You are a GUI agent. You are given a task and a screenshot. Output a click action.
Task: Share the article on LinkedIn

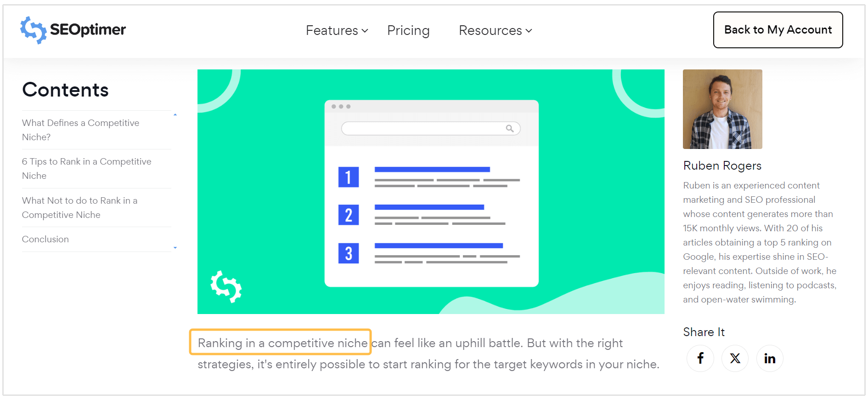coord(770,358)
